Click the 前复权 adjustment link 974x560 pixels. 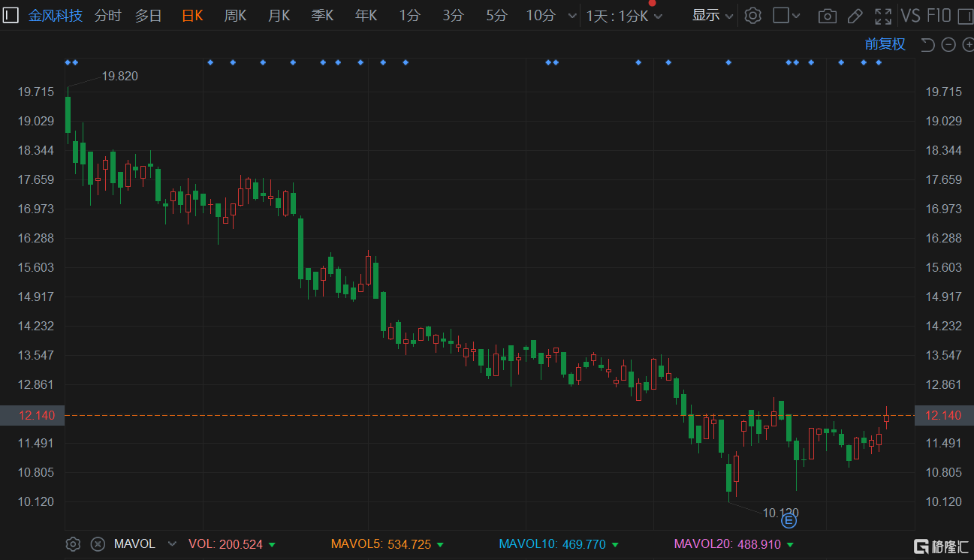885,44
